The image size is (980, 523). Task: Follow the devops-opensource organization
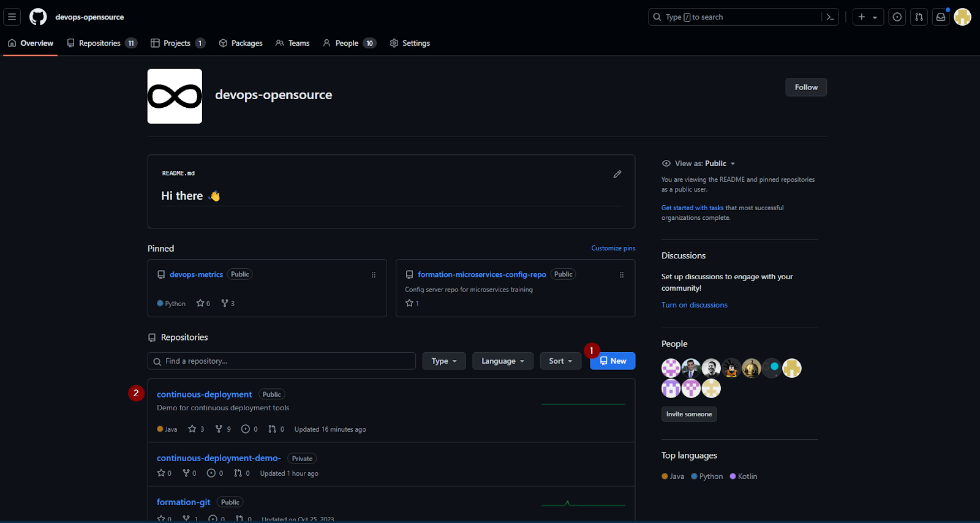pyautogui.click(x=806, y=87)
